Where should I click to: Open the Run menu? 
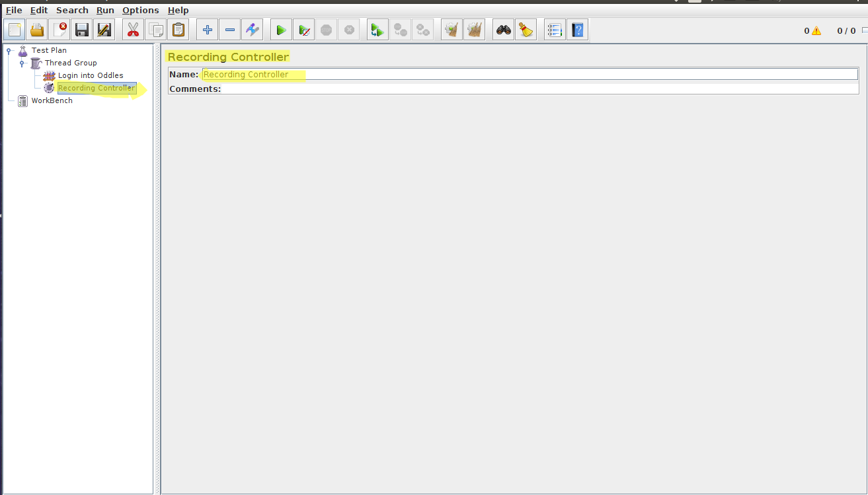(105, 10)
